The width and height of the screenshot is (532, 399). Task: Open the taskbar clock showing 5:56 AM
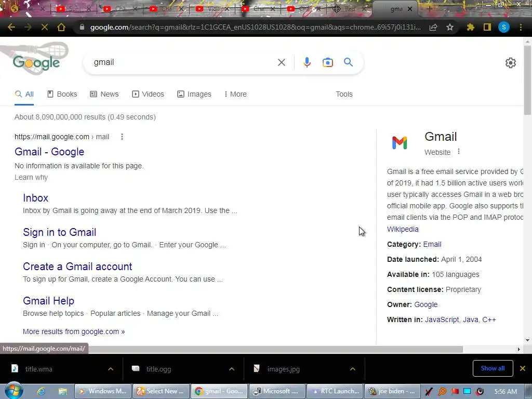pos(506,391)
